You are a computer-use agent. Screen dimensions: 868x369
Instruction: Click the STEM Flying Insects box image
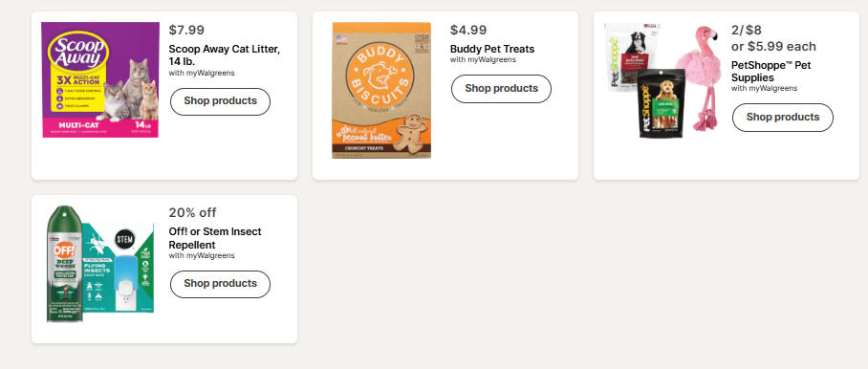118,269
